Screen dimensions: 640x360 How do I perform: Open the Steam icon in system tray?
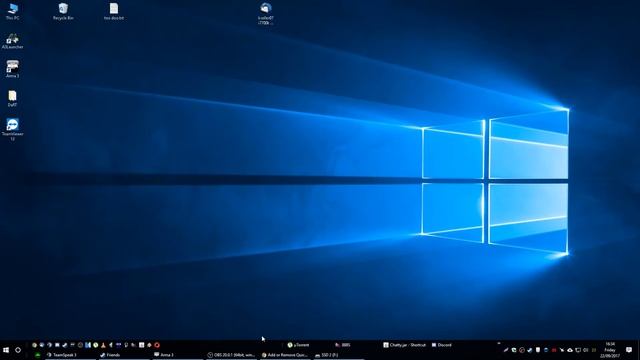pyautogui.click(x=530, y=350)
